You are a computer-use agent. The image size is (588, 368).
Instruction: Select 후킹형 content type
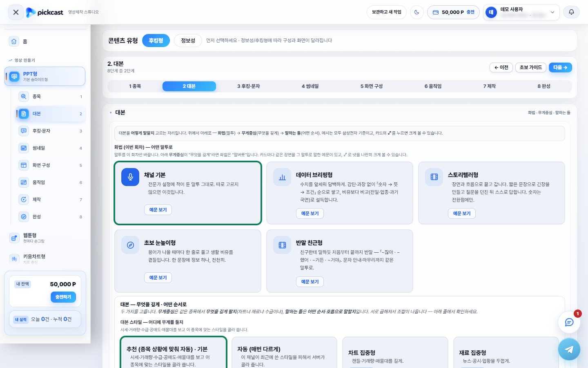point(156,40)
